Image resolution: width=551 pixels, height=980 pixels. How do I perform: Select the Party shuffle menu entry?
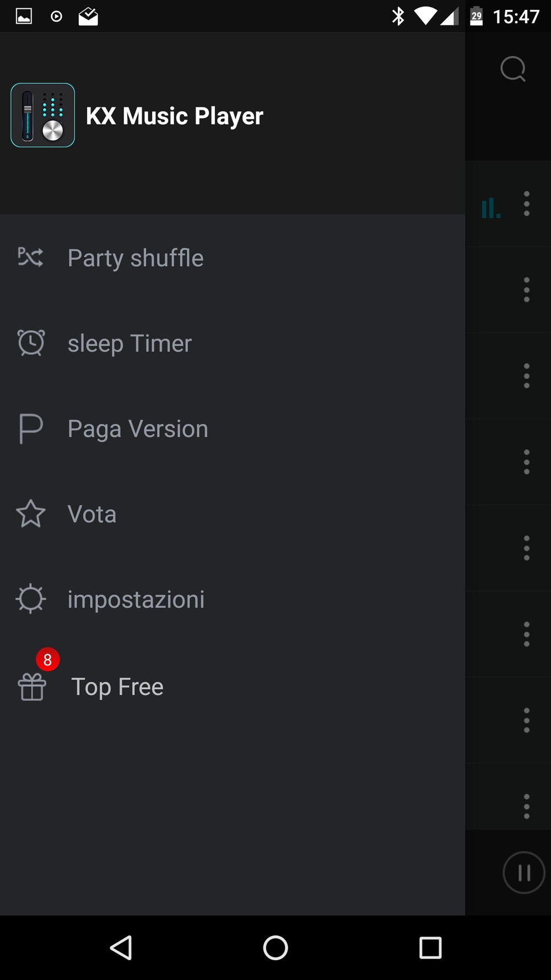coord(136,258)
